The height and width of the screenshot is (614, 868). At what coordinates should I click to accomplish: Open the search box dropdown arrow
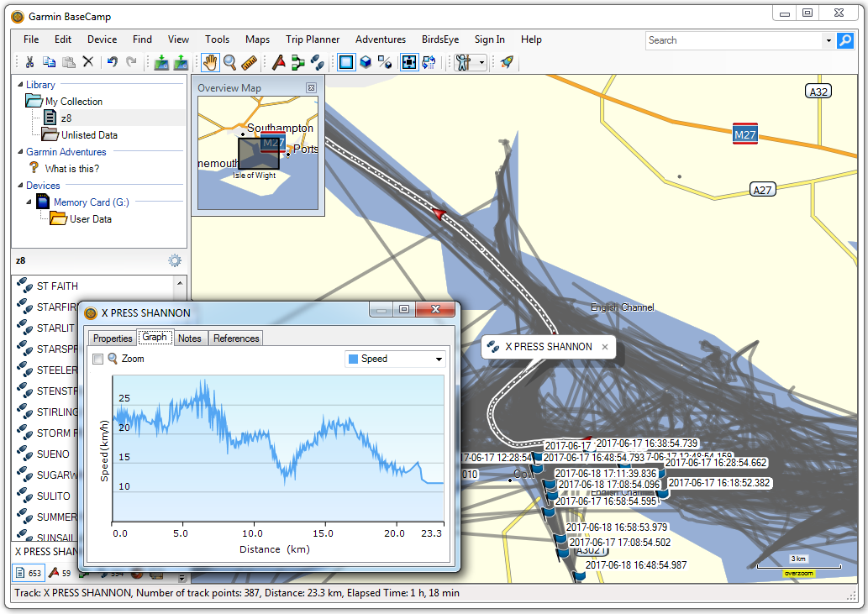pos(829,40)
